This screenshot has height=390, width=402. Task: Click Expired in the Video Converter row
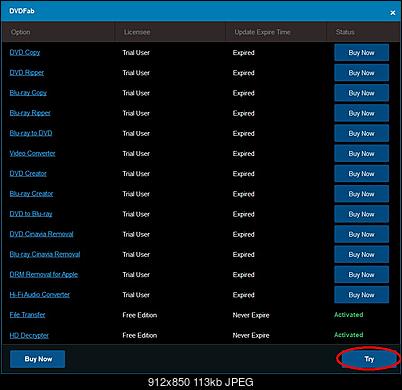[x=243, y=154]
